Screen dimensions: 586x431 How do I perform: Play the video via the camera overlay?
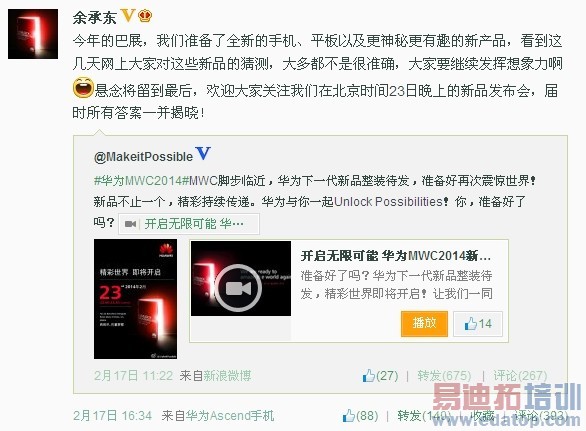click(238, 288)
